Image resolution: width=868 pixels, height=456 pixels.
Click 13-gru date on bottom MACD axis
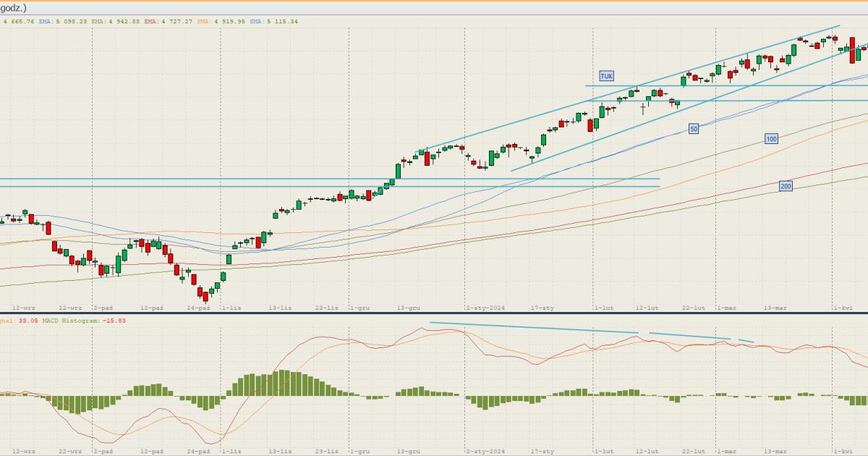point(409,451)
